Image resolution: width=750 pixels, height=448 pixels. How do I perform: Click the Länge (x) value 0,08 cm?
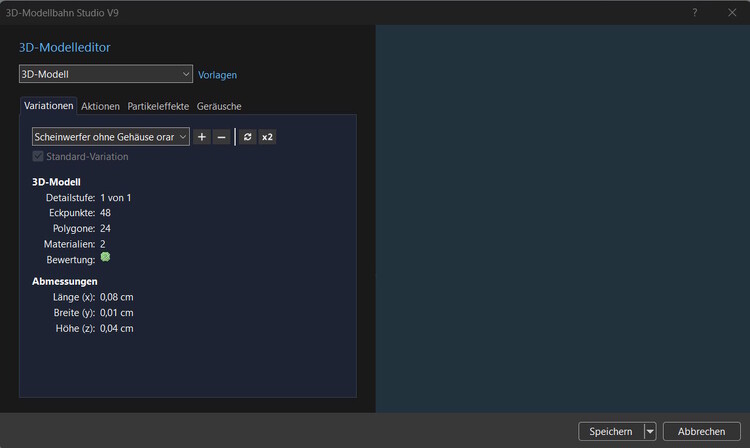(117, 297)
